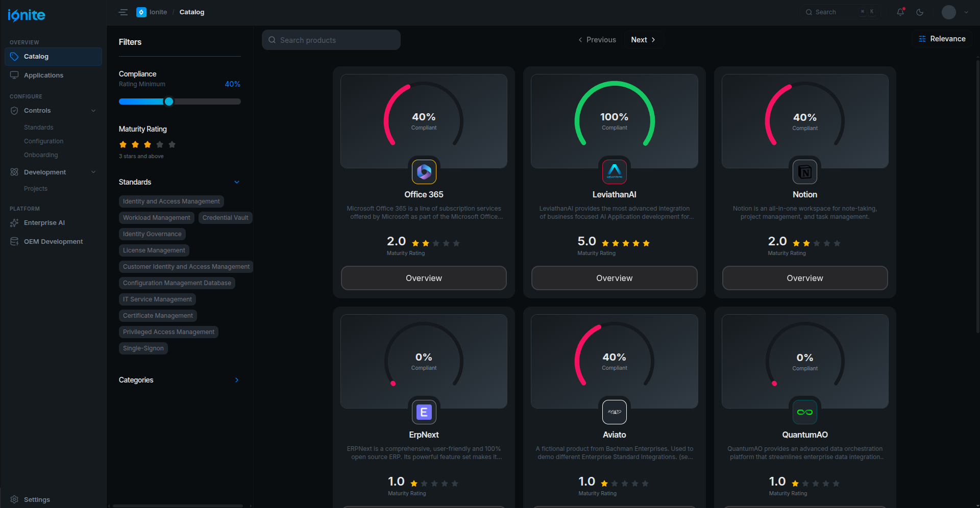
Task: Go to the Next results page
Action: pyautogui.click(x=643, y=40)
